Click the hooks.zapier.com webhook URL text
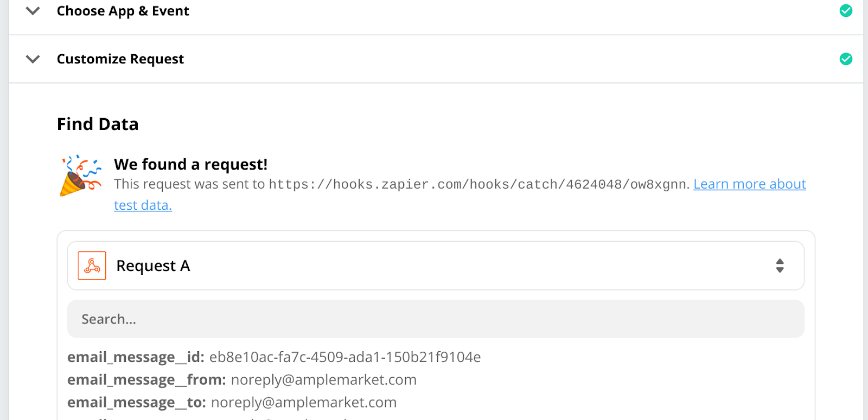Viewport: 868px width, 420px height. (x=479, y=184)
